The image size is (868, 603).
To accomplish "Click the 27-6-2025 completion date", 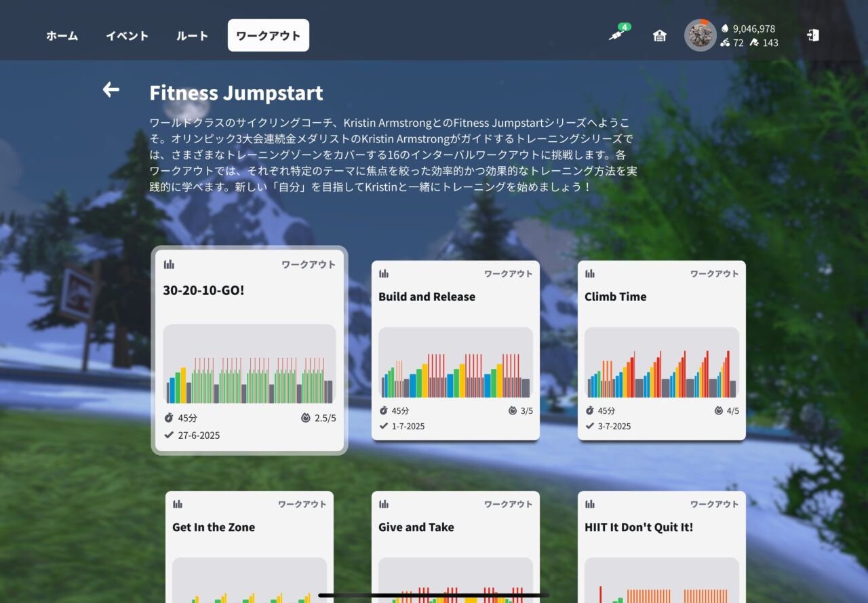I will tap(199, 435).
